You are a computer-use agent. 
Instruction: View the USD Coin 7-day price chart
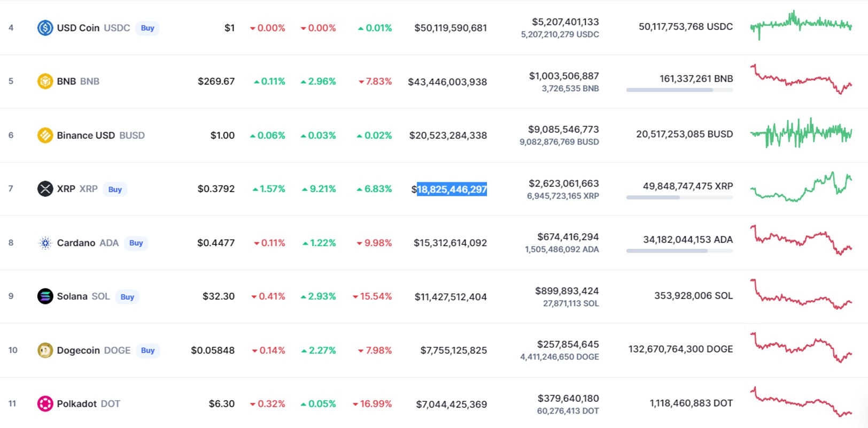point(801,25)
